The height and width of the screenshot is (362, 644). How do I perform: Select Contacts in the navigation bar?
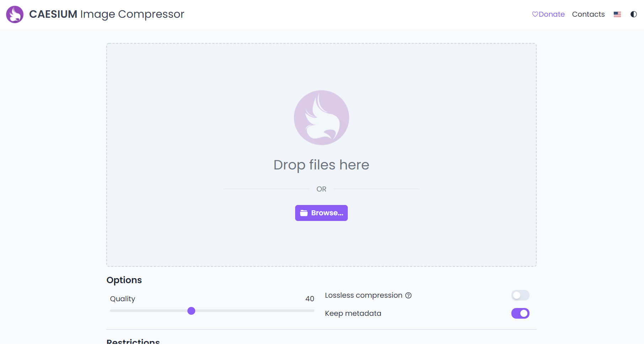click(588, 14)
